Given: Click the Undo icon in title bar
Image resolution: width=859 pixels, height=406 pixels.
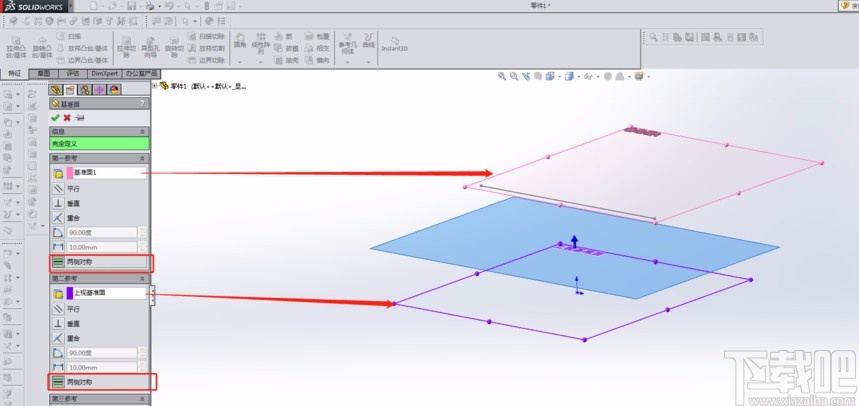Looking at the screenshot, I should pos(169,6).
